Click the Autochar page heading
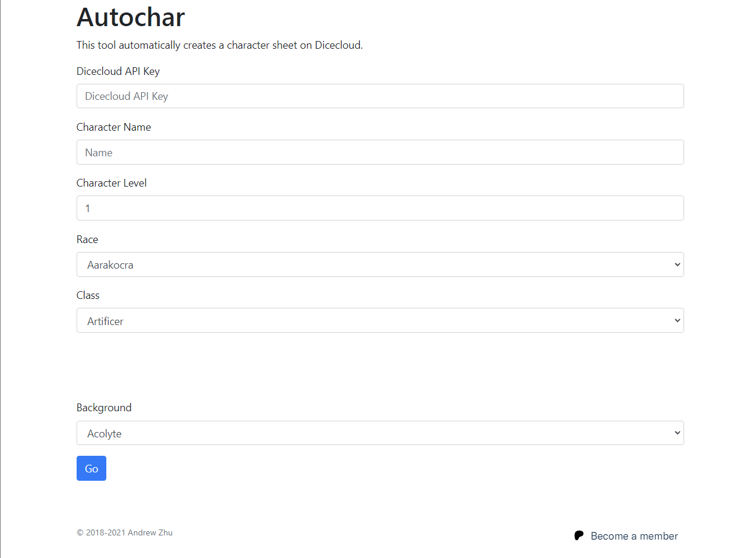 coord(131,17)
